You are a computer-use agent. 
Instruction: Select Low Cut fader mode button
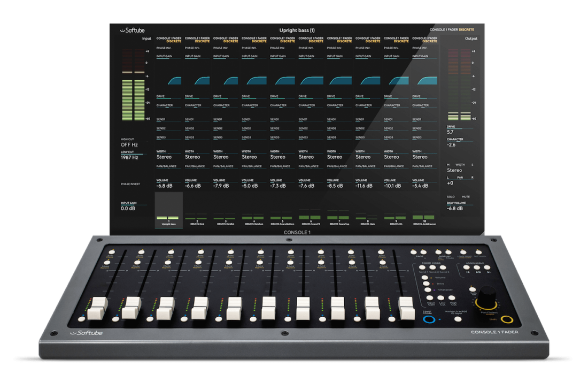click(x=441, y=298)
